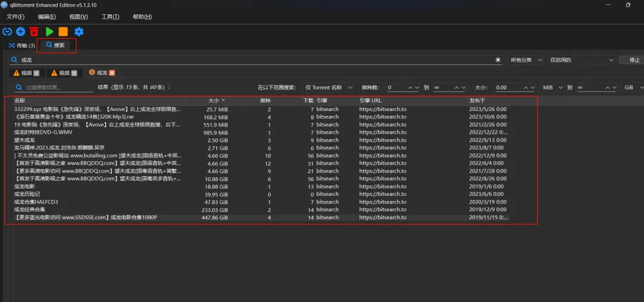Open the GiB size unit dropdown
Viewport: 644px width, 302px height.
634,88
